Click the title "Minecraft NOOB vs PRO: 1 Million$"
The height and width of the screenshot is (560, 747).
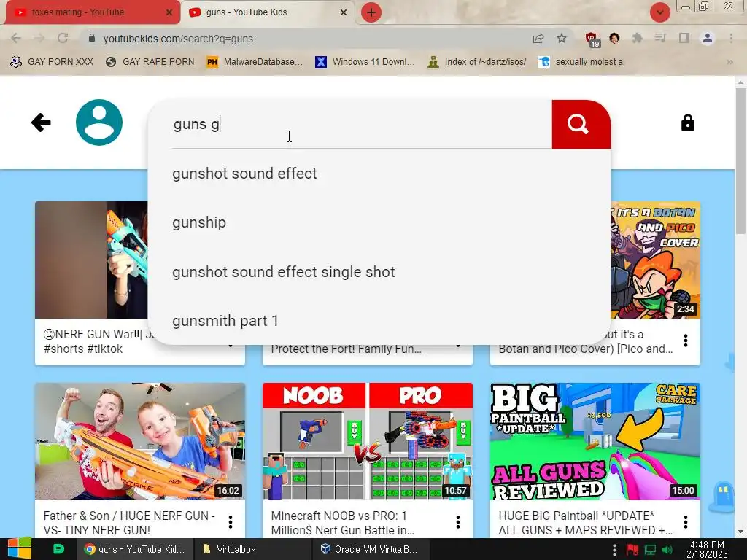click(x=343, y=523)
